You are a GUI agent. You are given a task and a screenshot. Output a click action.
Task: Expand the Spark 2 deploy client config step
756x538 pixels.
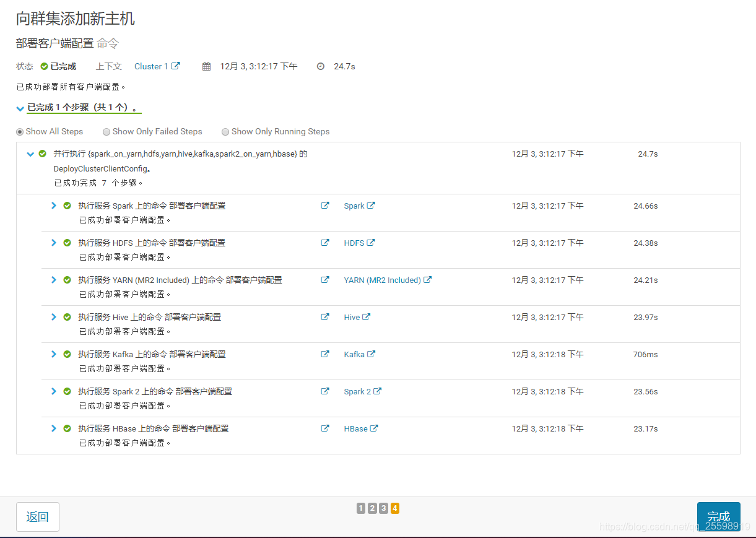pyautogui.click(x=54, y=391)
